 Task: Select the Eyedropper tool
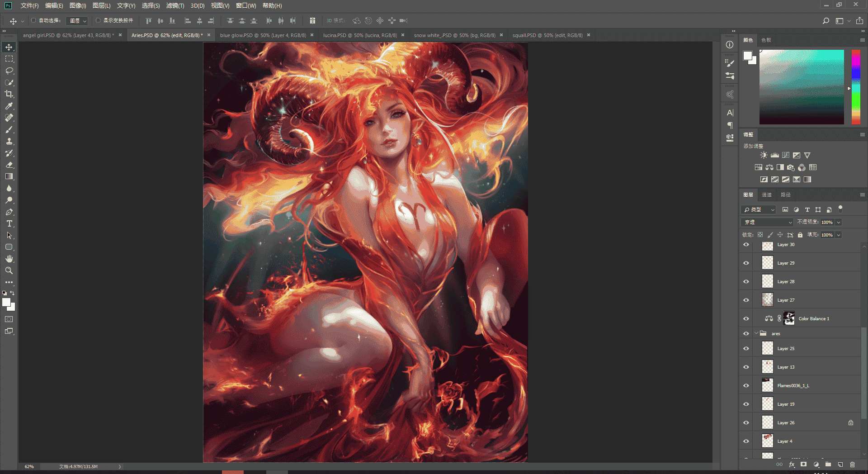[x=9, y=106]
